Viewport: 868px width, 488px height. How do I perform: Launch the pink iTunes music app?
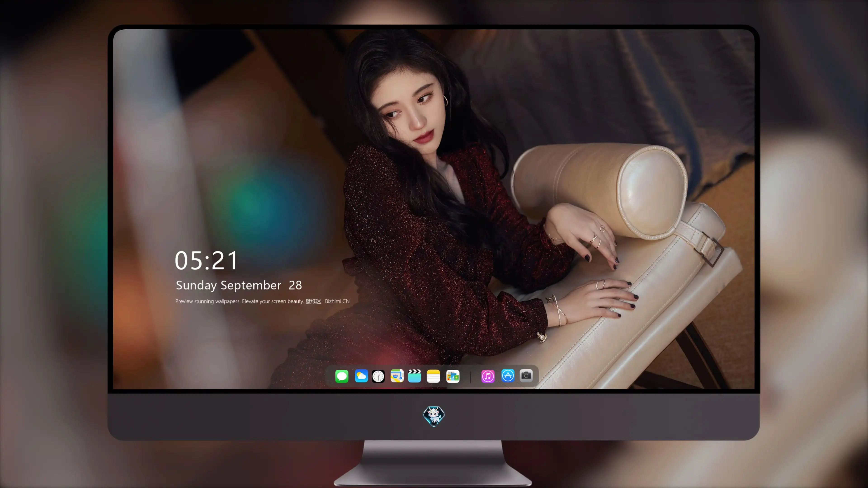pos(488,376)
